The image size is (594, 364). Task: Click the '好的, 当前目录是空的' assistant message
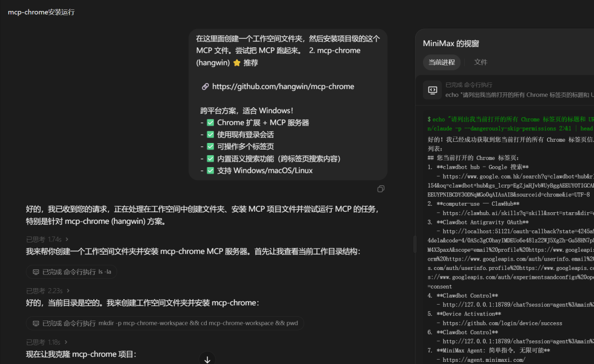(142, 303)
